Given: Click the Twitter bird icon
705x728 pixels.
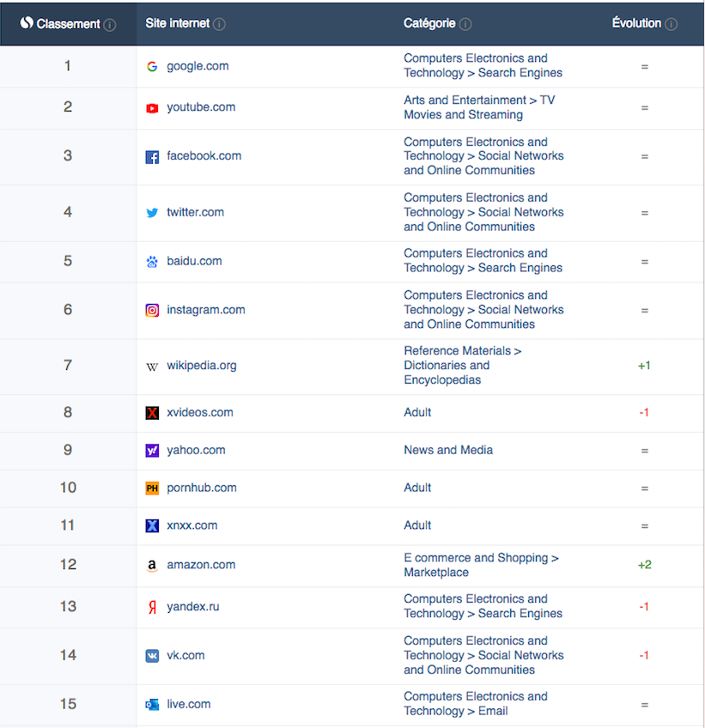Looking at the screenshot, I should tap(152, 213).
